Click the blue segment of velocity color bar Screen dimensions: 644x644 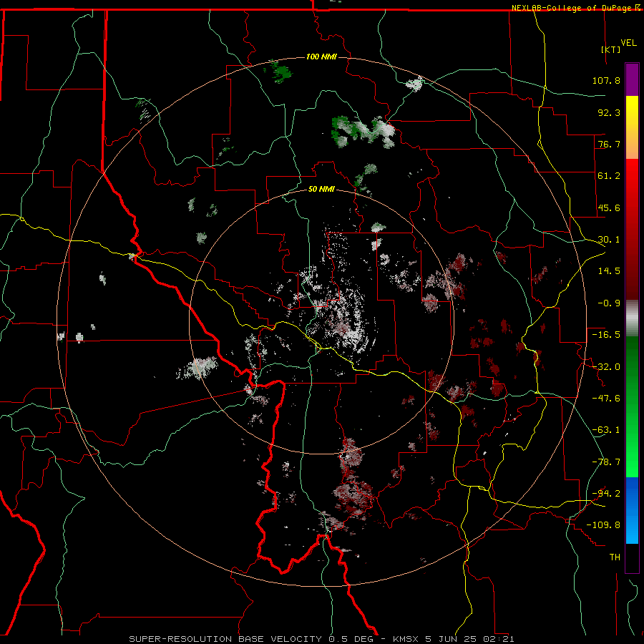click(x=632, y=510)
